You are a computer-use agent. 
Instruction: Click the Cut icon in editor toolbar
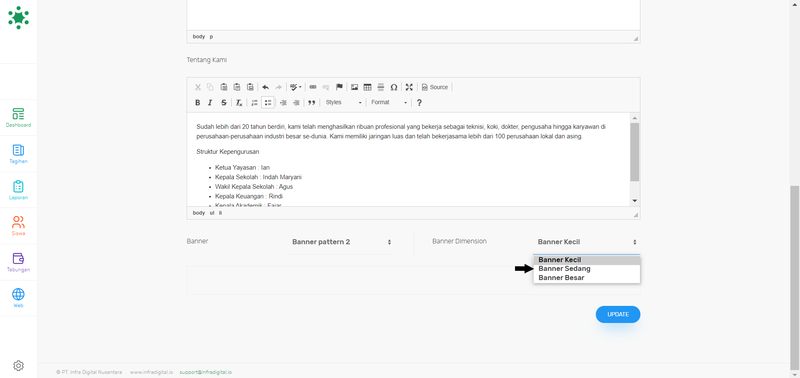[197, 87]
